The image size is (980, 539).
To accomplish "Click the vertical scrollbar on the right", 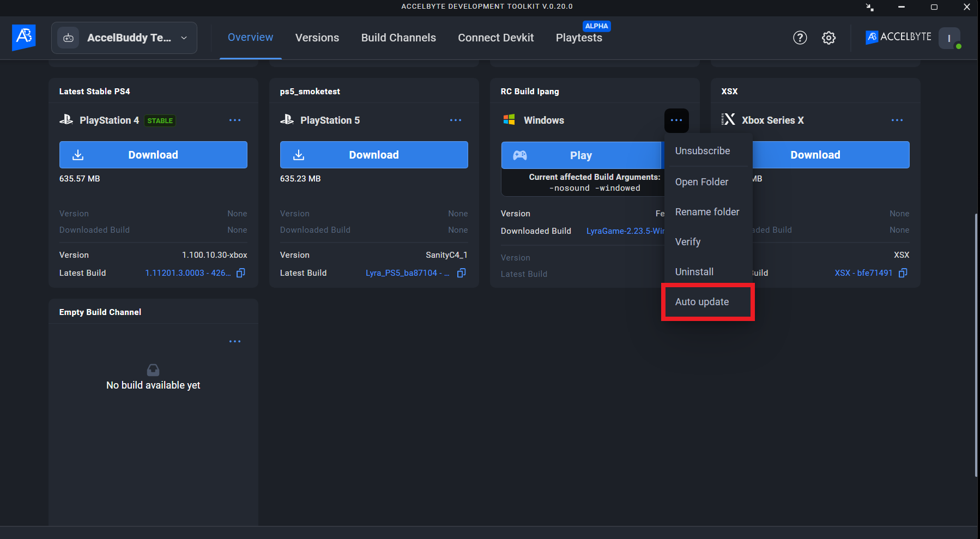I will pyautogui.click(x=976, y=345).
